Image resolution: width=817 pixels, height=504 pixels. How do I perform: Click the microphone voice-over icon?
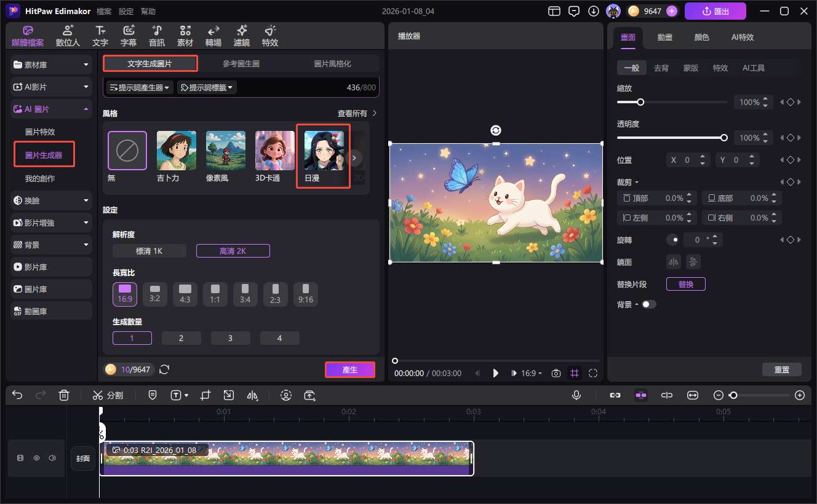(x=576, y=395)
